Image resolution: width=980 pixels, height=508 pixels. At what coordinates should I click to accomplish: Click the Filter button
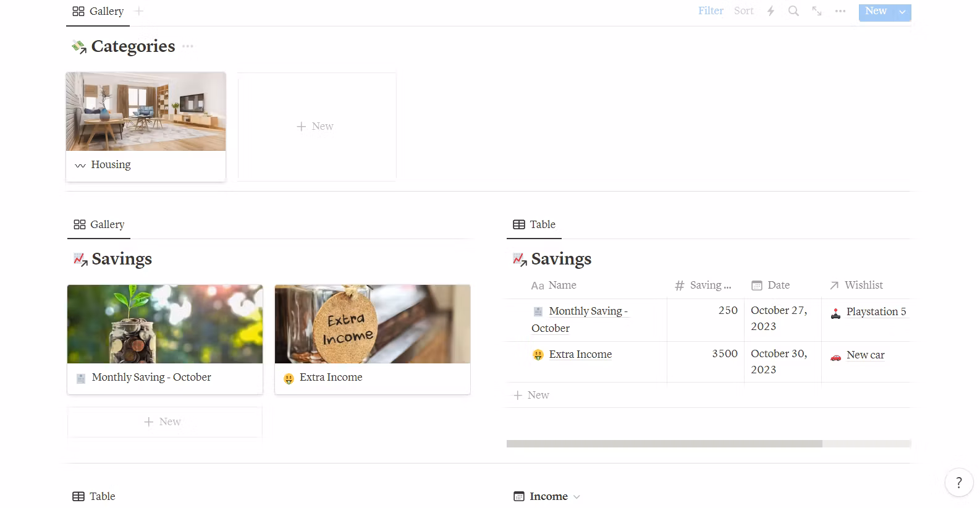coord(711,11)
